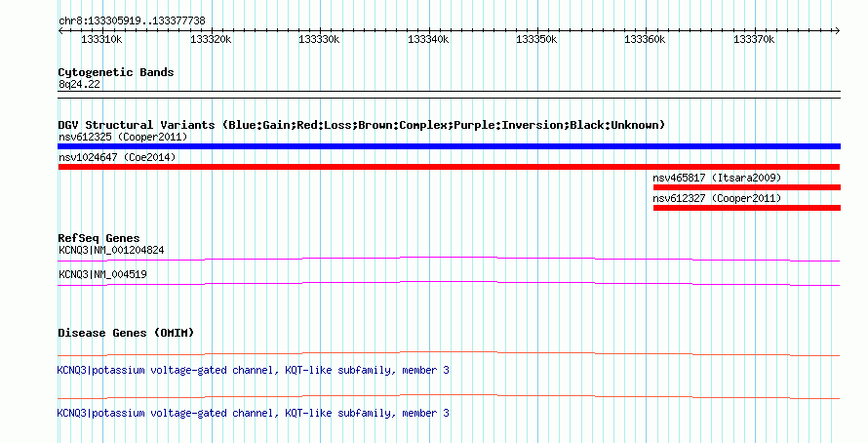Click the first orange OMIM gene line
Viewport: 868px width, 443px height.
(x=449, y=353)
